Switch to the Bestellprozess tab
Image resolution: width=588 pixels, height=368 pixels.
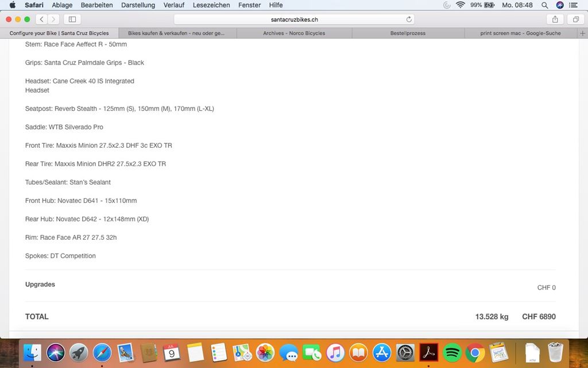coord(408,33)
